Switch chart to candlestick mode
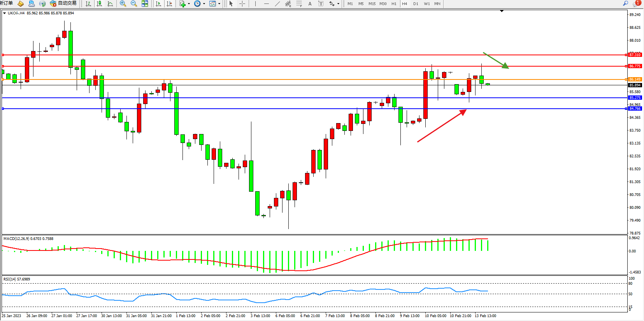 (x=99, y=4)
